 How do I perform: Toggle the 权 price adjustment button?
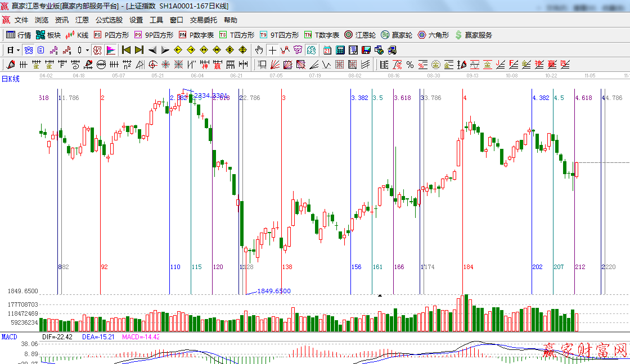pyautogui.click(x=97, y=50)
